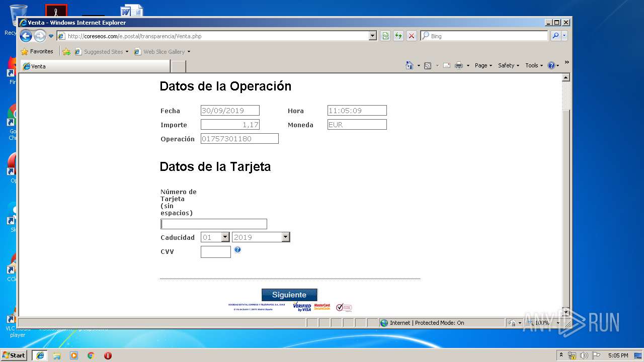
Task: Click the Action Center flag icon
Action: (x=596, y=355)
